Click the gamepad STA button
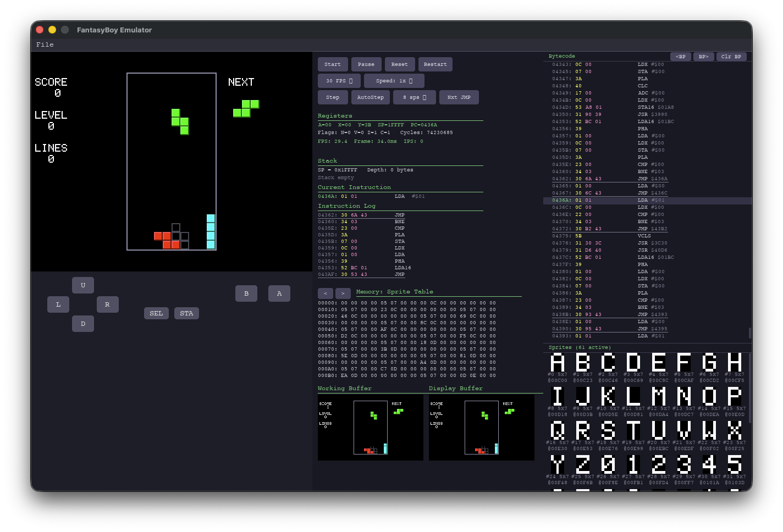Screen dimensions: 783x532 [186, 313]
